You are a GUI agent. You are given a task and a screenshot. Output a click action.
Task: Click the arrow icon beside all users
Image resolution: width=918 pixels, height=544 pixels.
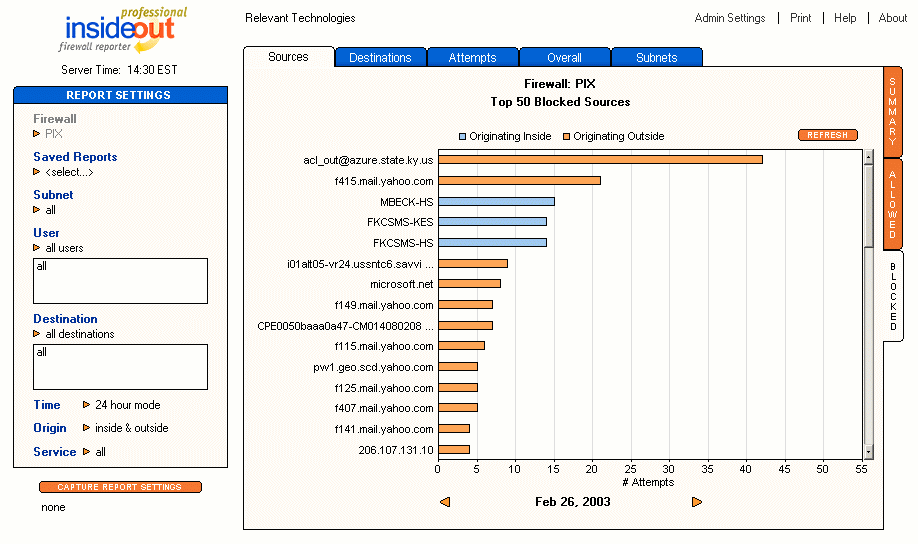[x=37, y=248]
